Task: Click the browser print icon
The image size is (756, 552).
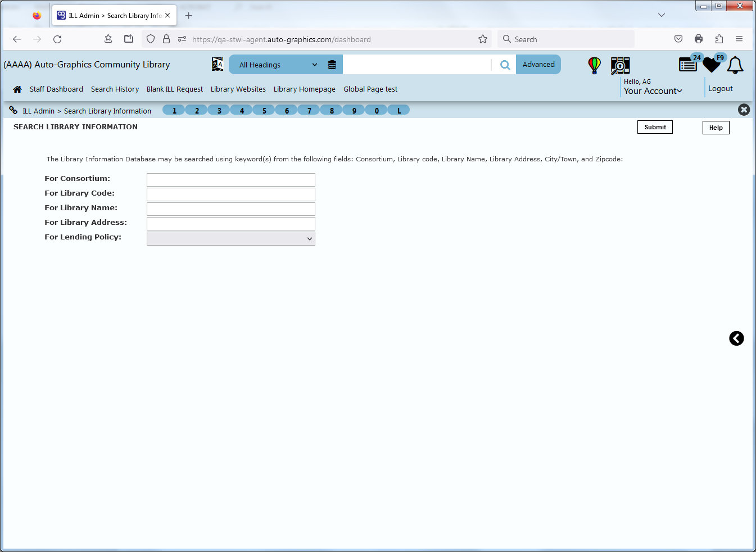Action: click(699, 39)
